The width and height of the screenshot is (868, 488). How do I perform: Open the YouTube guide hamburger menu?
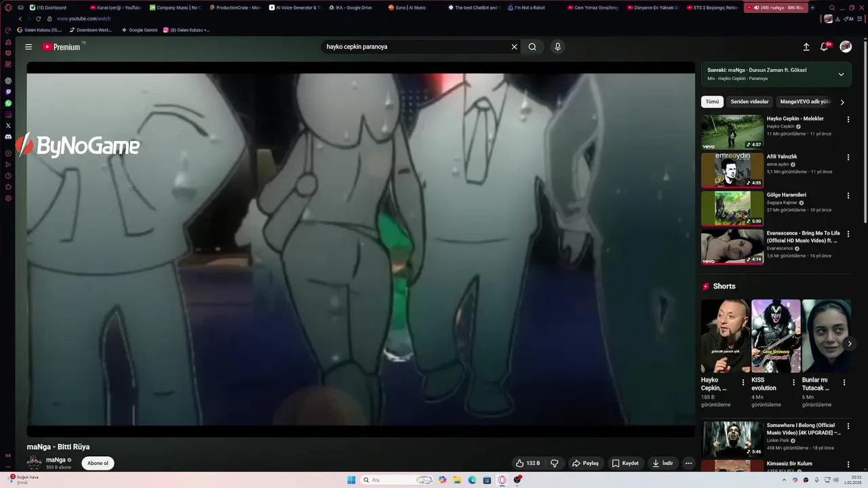(28, 47)
